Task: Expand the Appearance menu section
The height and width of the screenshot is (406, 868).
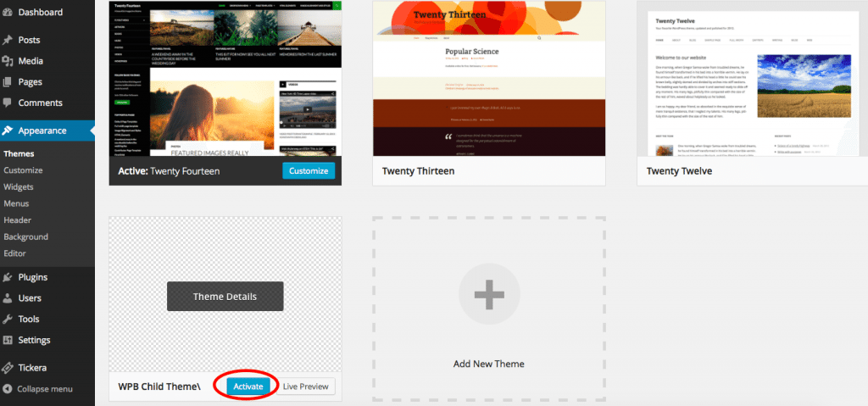Action: tap(42, 131)
